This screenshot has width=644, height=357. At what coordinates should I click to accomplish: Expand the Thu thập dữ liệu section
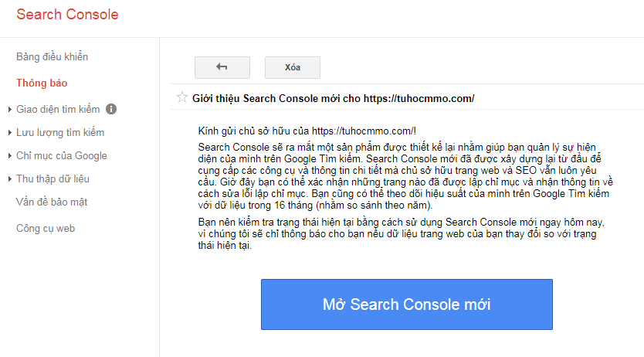click(9, 178)
